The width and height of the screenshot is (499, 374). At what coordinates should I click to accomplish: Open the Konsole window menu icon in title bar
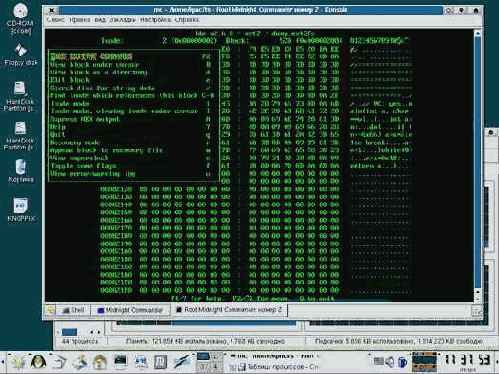(52, 10)
